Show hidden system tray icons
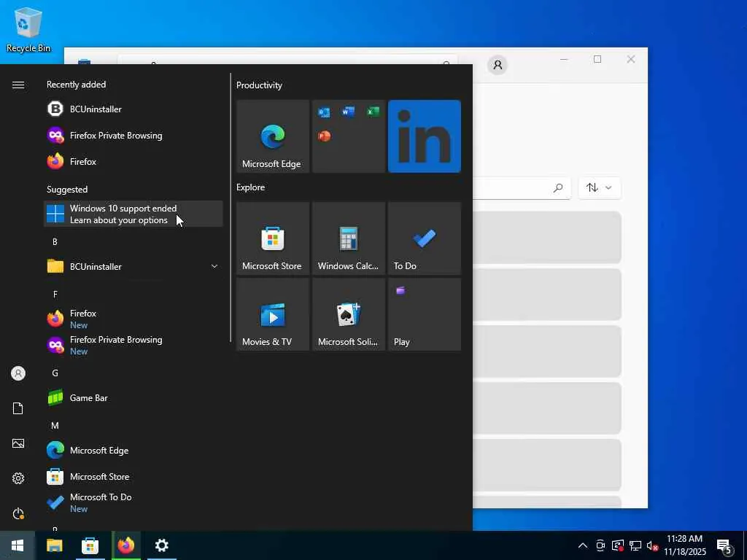 pos(582,545)
